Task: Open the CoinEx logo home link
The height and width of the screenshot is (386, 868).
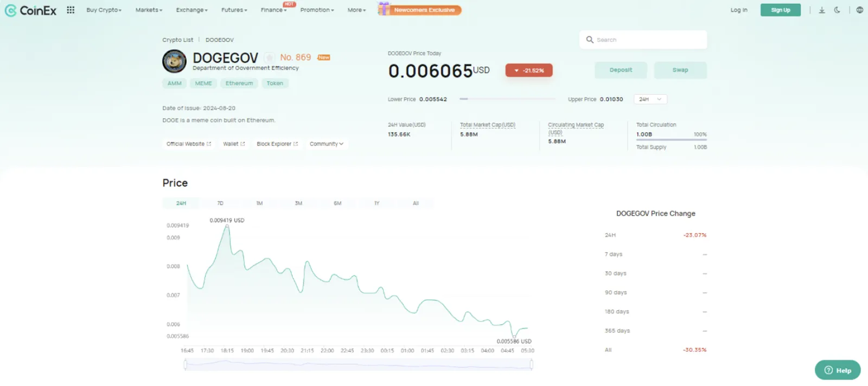Action: coord(30,10)
